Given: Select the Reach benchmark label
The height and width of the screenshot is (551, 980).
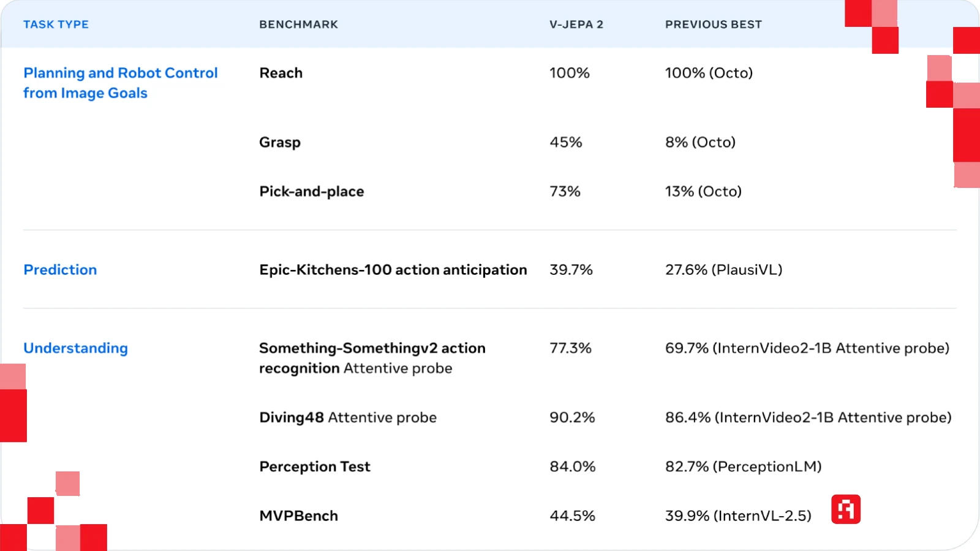Looking at the screenshot, I should coord(281,73).
